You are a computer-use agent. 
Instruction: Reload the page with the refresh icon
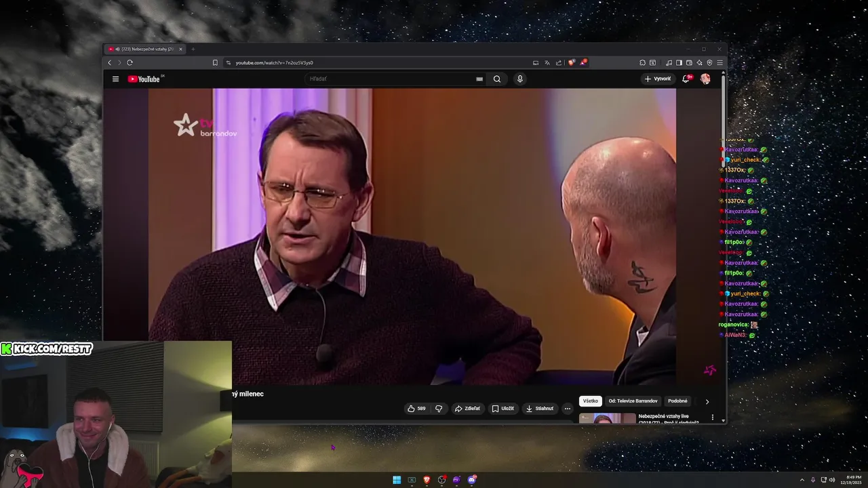coord(130,62)
